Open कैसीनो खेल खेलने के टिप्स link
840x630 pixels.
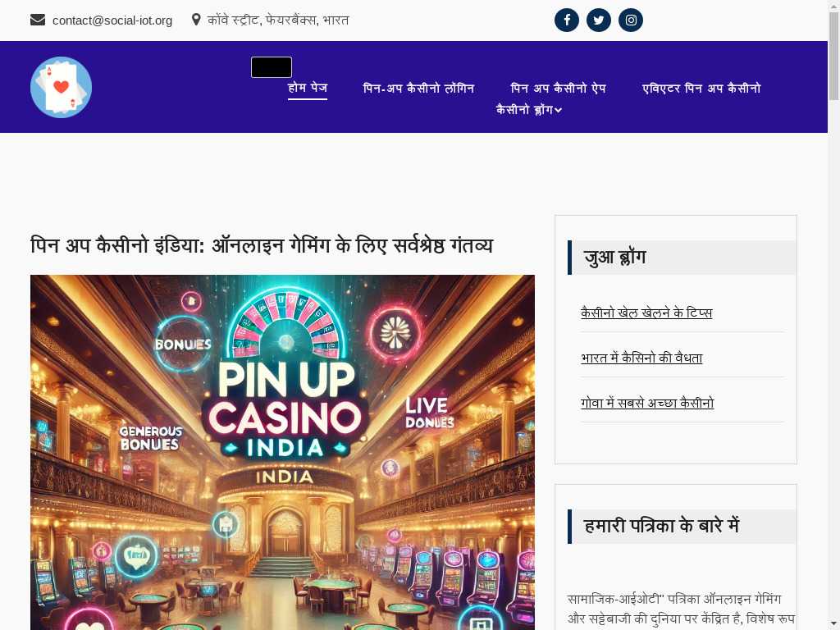646,313
